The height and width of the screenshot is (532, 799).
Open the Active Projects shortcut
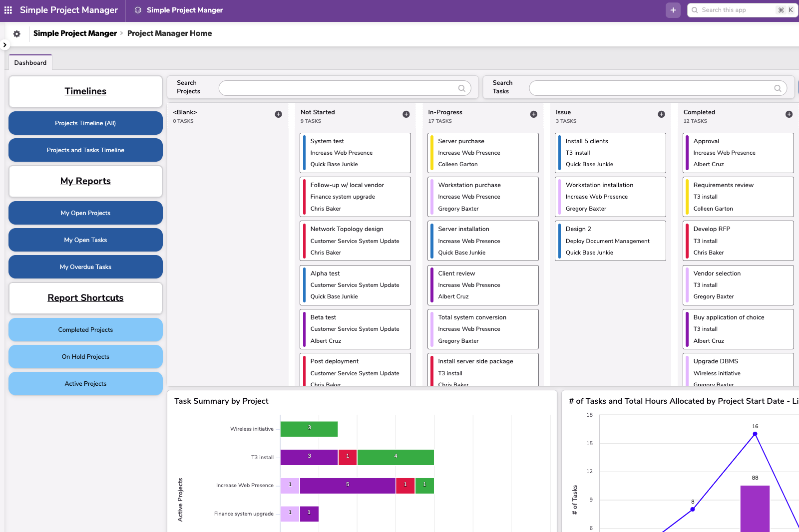pos(85,383)
